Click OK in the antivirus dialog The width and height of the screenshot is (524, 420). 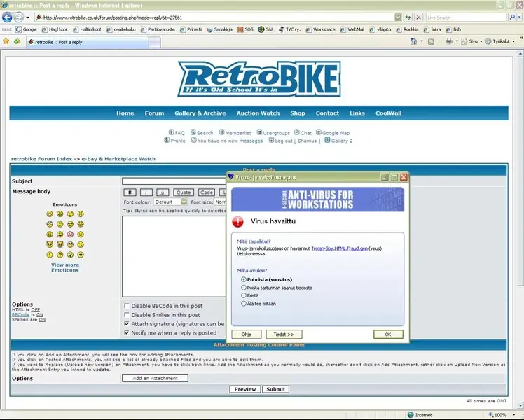click(x=388, y=334)
